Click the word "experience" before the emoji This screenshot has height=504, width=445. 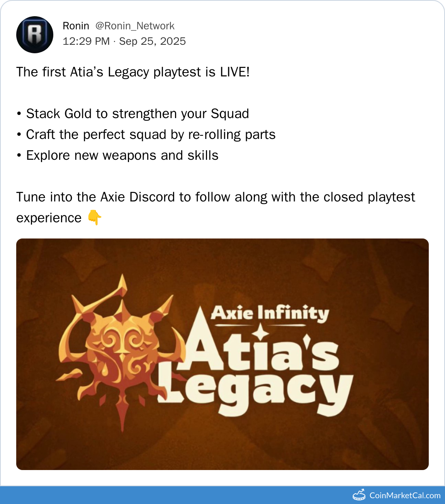[49, 218]
